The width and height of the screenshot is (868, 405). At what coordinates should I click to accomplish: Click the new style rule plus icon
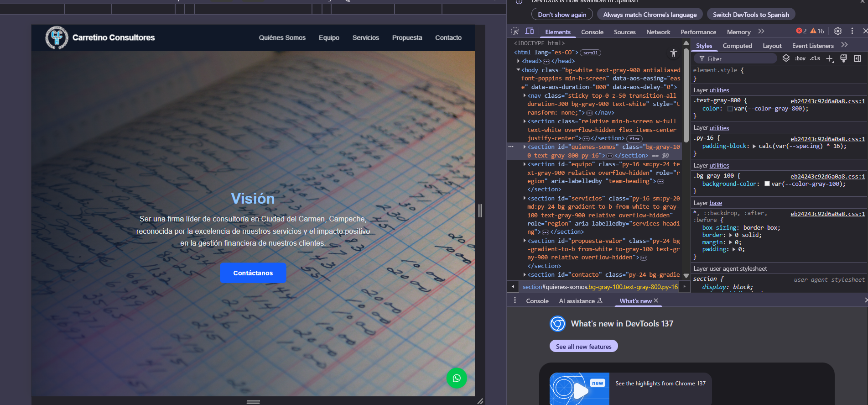pyautogui.click(x=830, y=59)
